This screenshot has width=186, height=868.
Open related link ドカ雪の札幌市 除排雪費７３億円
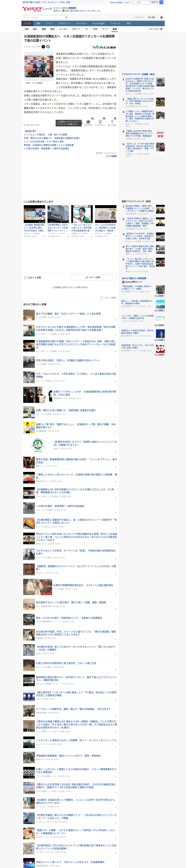tap(47, 149)
